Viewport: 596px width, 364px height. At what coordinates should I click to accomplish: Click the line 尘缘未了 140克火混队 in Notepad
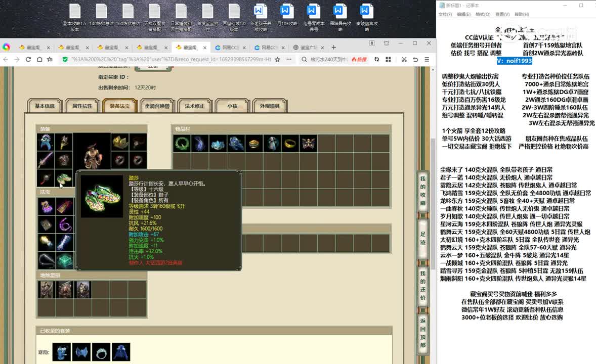click(x=496, y=170)
